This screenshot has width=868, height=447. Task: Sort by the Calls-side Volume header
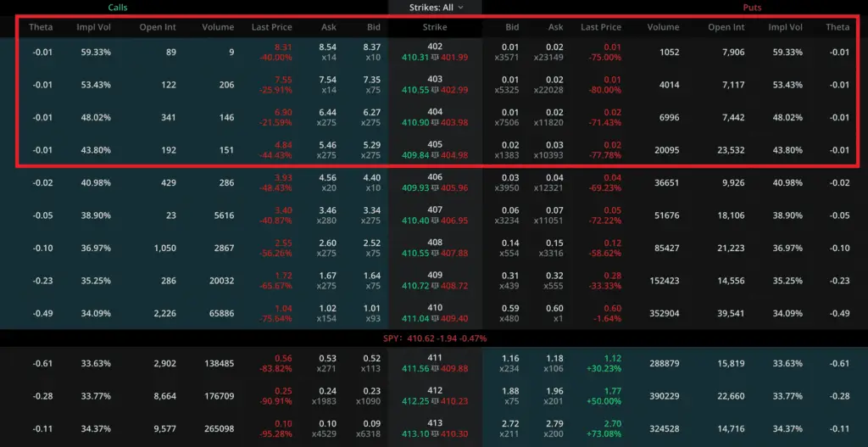point(218,27)
